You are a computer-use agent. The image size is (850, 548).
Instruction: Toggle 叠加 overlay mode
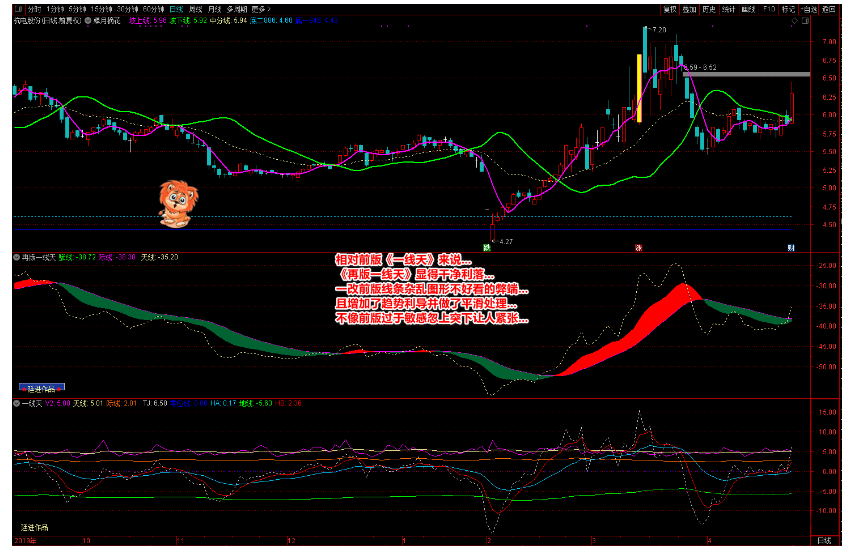pos(690,8)
